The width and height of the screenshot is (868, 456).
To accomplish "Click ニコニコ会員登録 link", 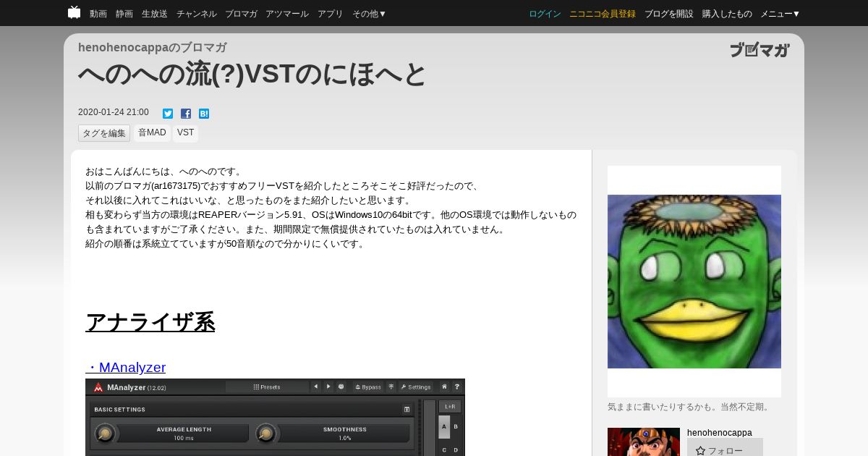I will [x=603, y=14].
